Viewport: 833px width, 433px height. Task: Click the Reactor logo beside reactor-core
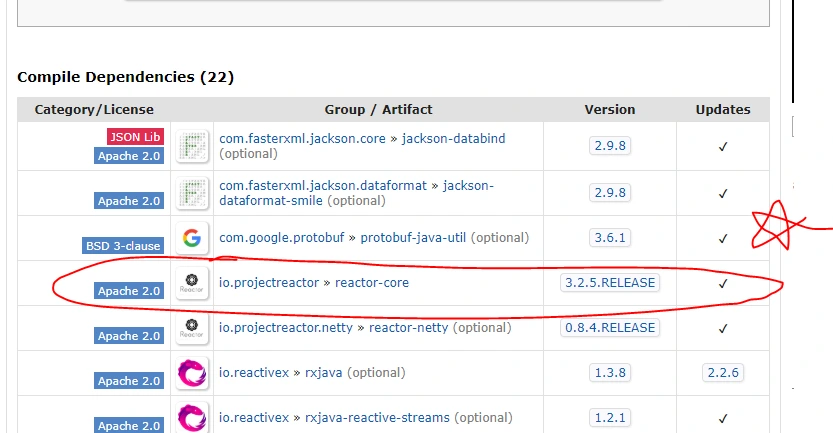[192, 283]
